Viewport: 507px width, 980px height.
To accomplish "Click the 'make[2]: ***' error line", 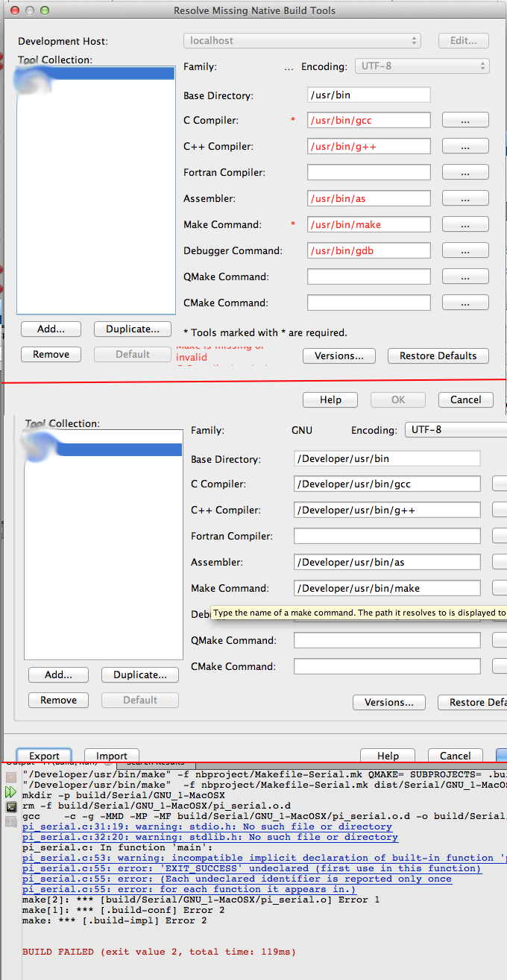I will pyautogui.click(x=201, y=900).
